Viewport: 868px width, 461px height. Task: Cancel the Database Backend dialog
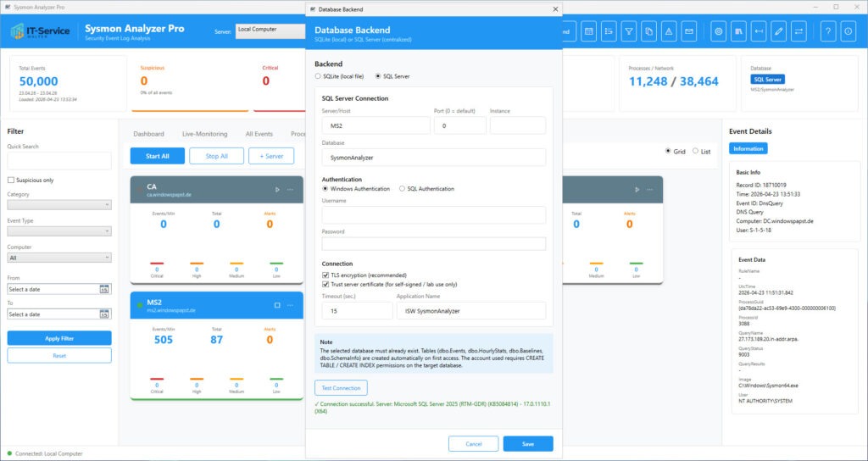pos(473,444)
